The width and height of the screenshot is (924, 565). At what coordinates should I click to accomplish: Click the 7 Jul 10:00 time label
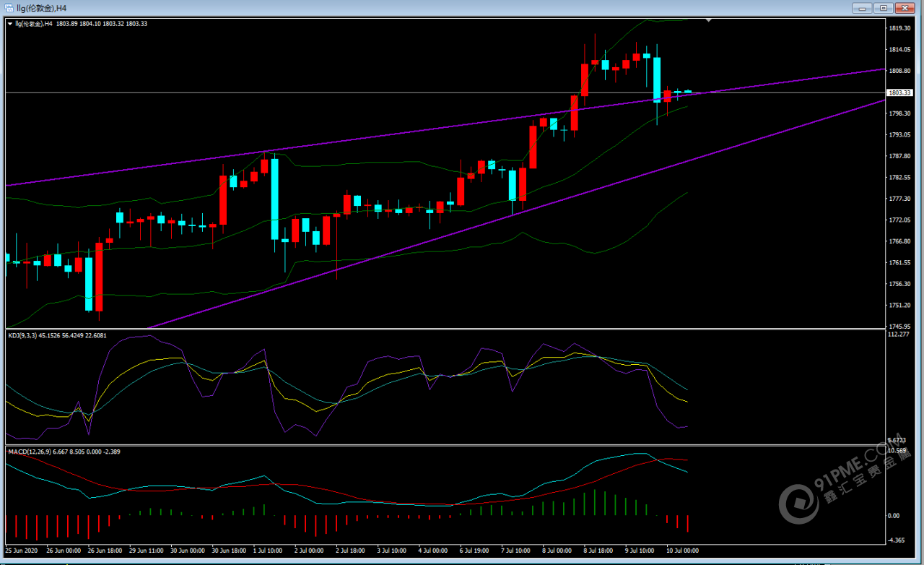point(515,551)
